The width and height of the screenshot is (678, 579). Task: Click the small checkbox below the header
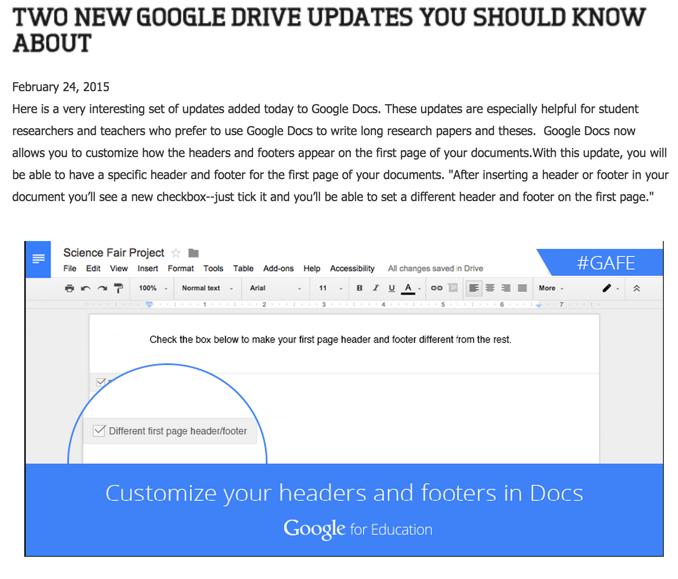101,382
